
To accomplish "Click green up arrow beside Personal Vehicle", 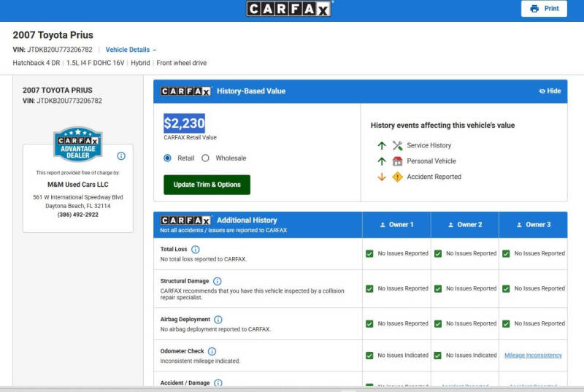I will click(382, 161).
